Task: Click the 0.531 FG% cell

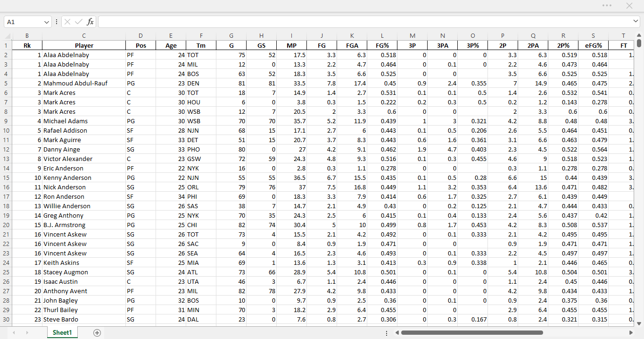Action: pos(382,93)
